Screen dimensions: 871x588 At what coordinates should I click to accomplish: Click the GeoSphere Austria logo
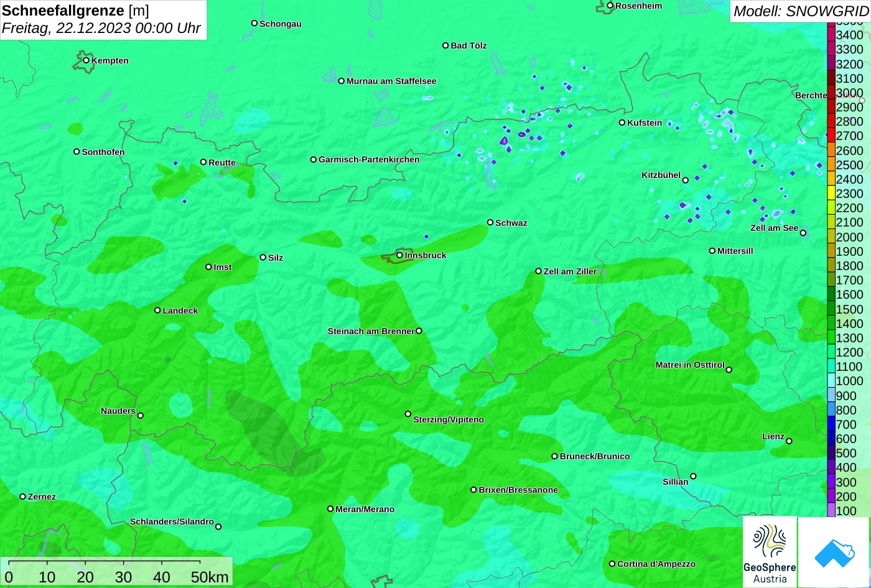[770, 551]
